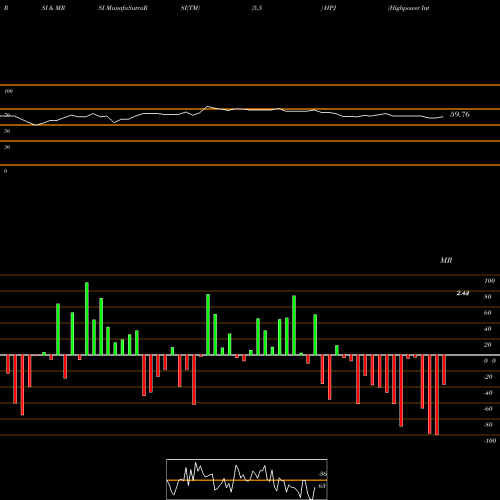Screen dimensions: 500x500
Task: Click the 0 label on the RSI left axis
Action: (x=5, y=171)
